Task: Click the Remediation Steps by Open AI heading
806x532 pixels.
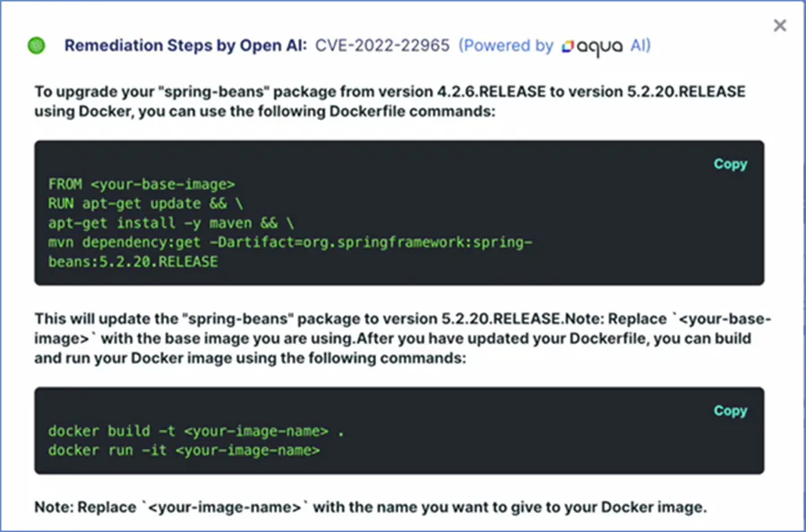Action: coord(185,46)
